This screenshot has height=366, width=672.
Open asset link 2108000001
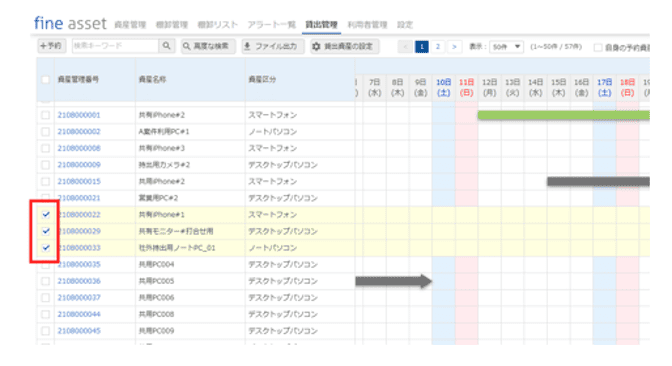79,115
